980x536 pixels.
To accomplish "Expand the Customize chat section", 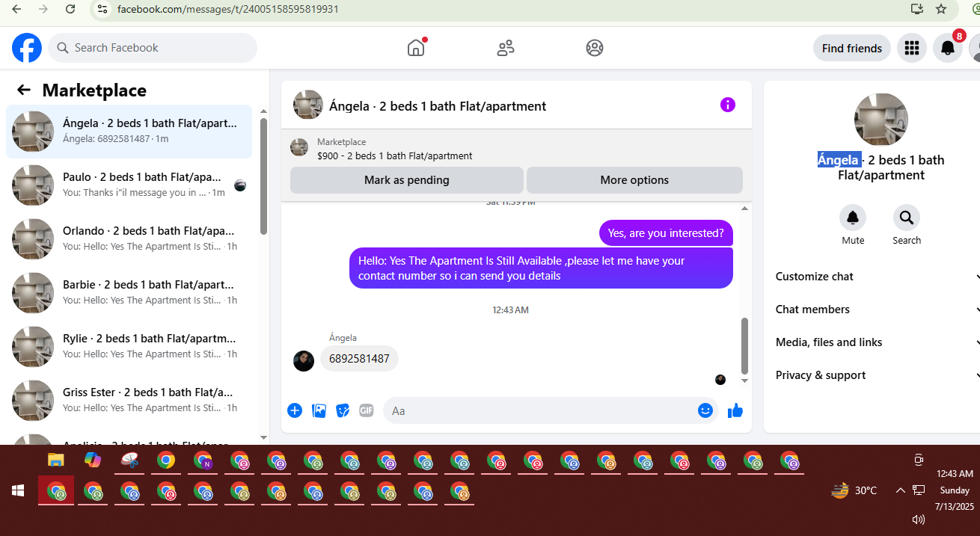I will (x=877, y=277).
